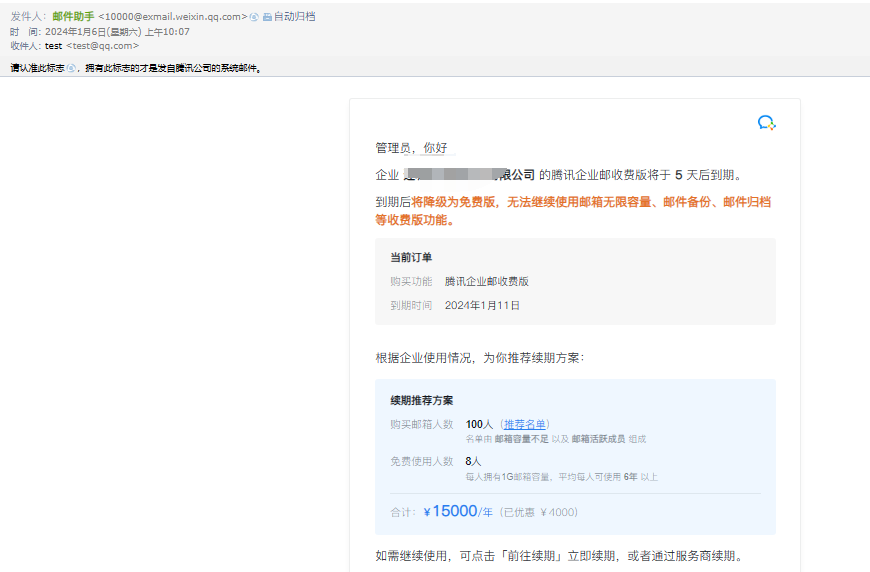Click the greeting 管理员，你好
Viewport: 870px width, 572px height.
click(x=411, y=148)
